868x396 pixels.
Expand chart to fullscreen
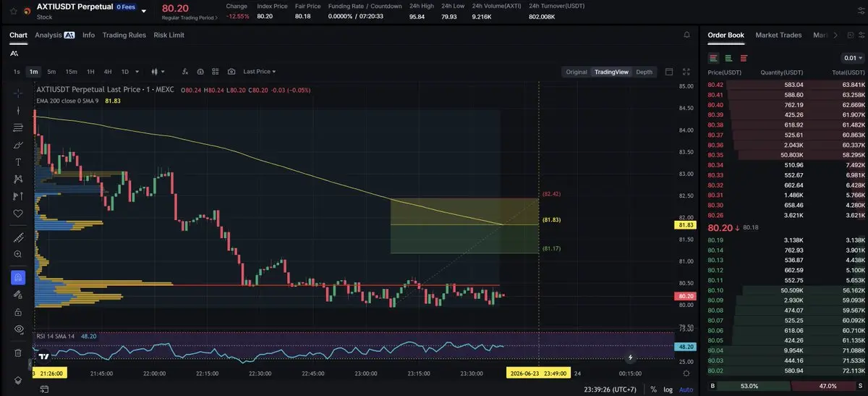coord(686,72)
